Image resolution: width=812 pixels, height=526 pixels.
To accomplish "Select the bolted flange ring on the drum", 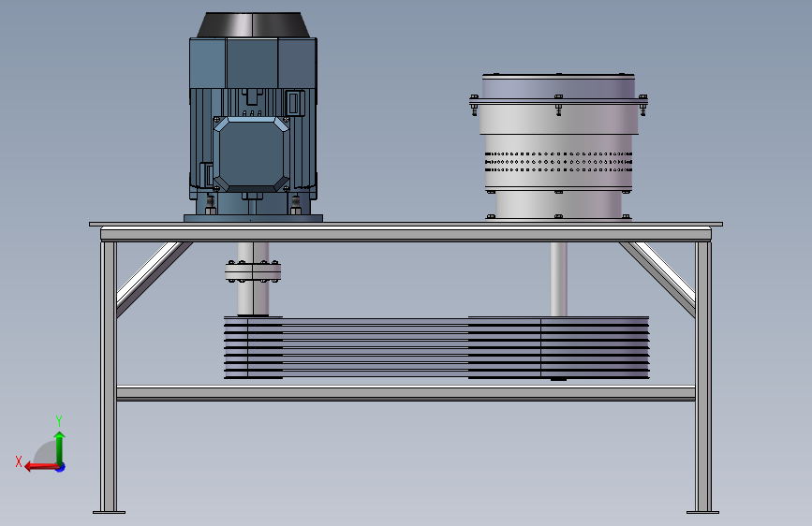I will (x=558, y=102).
